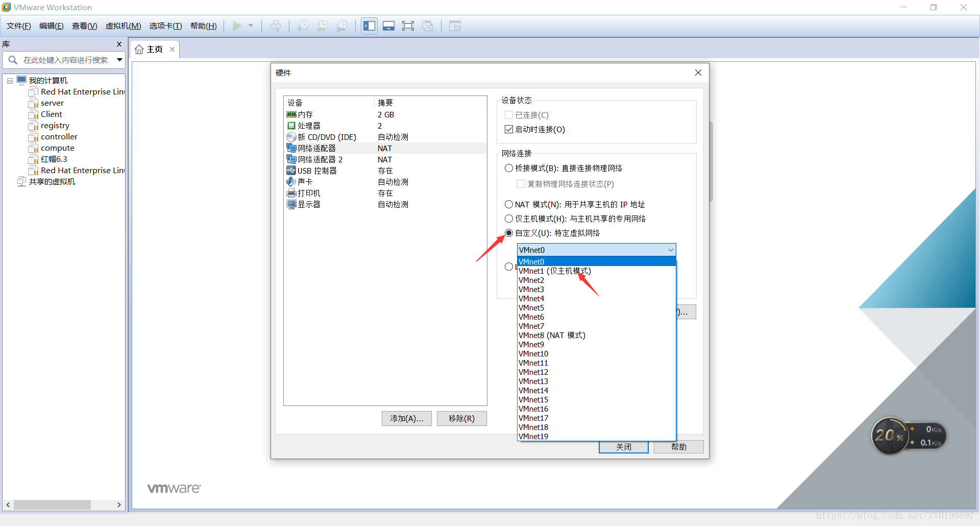Close the 主页 tab
980x526 pixels.
tap(173, 49)
